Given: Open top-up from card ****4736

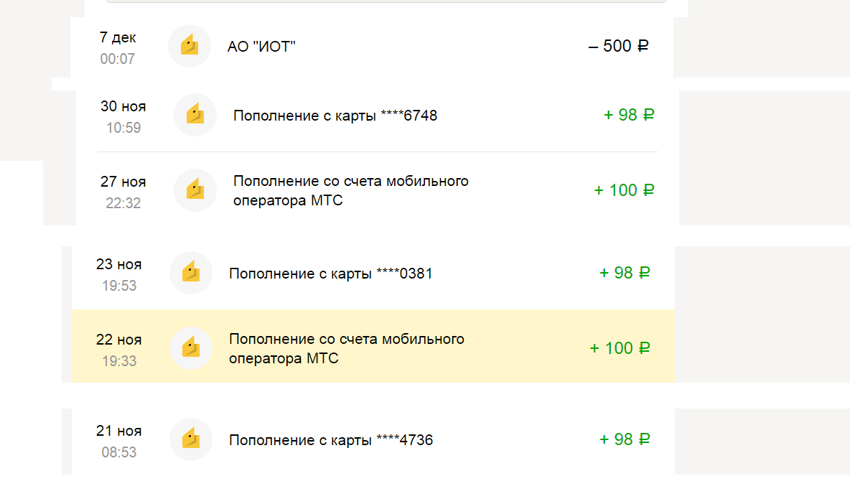Looking at the screenshot, I should click(x=331, y=440).
